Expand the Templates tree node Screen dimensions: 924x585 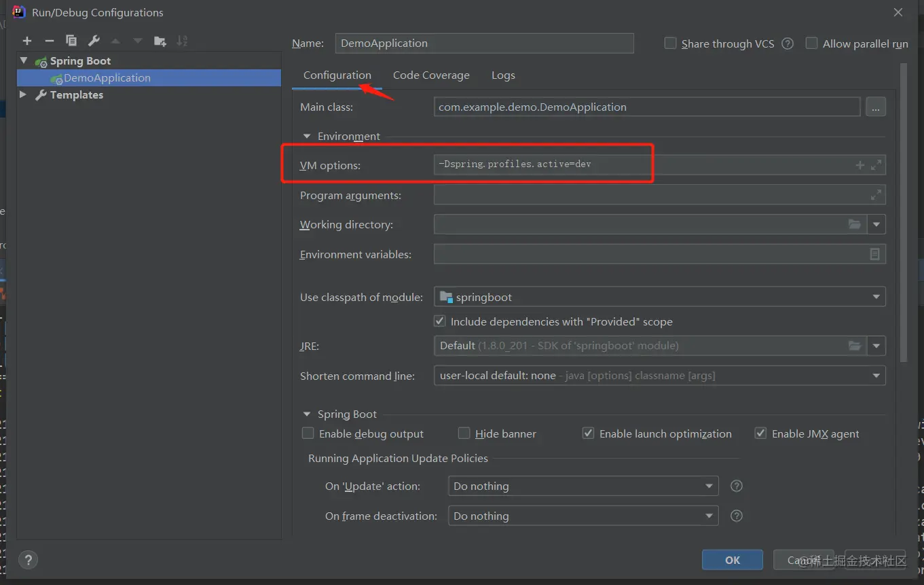(x=23, y=94)
